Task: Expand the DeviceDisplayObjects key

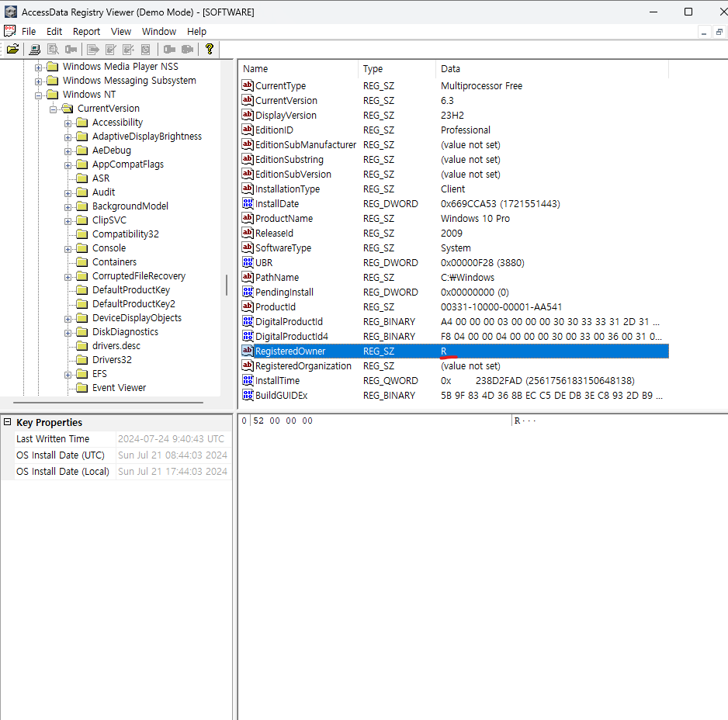Action: [x=68, y=319]
